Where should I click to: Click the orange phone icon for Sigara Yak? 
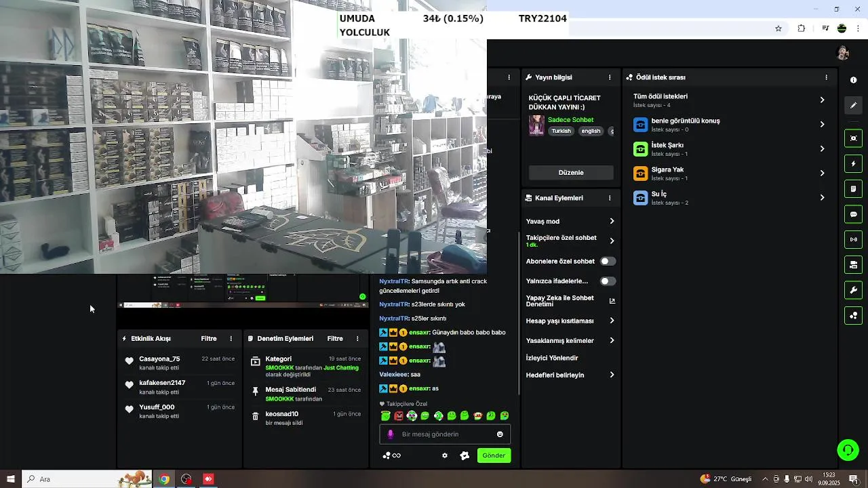click(x=640, y=174)
